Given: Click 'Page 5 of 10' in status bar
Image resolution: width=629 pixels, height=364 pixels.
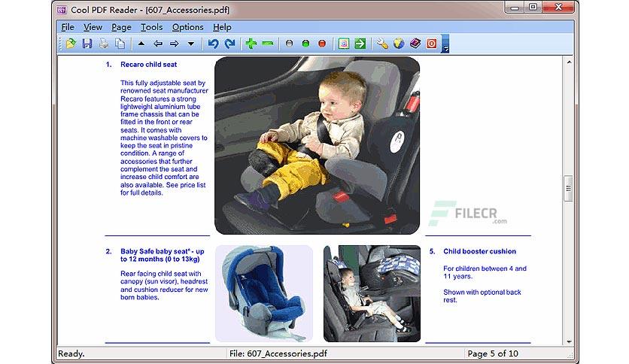Looking at the screenshot, I should [493, 353].
